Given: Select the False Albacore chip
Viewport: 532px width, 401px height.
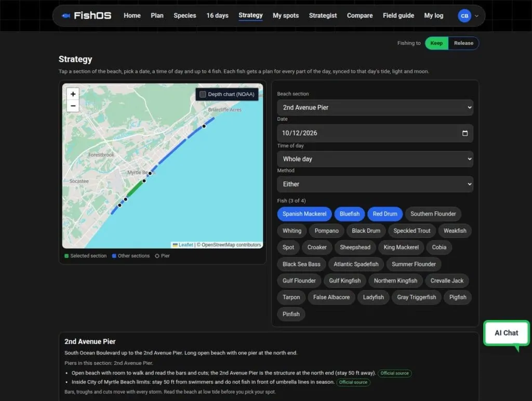Looking at the screenshot, I should (x=331, y=298).
